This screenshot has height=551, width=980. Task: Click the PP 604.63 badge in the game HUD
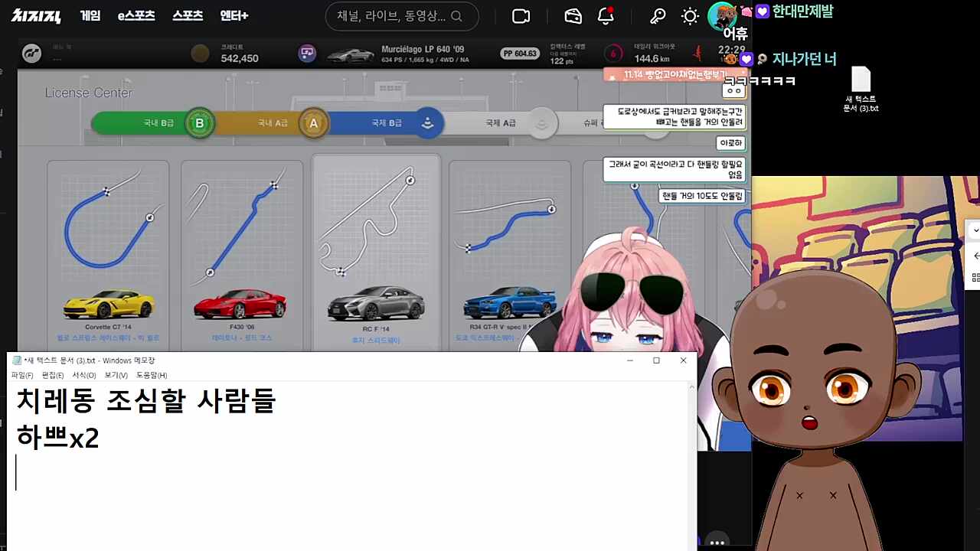(x=519, y=54)
